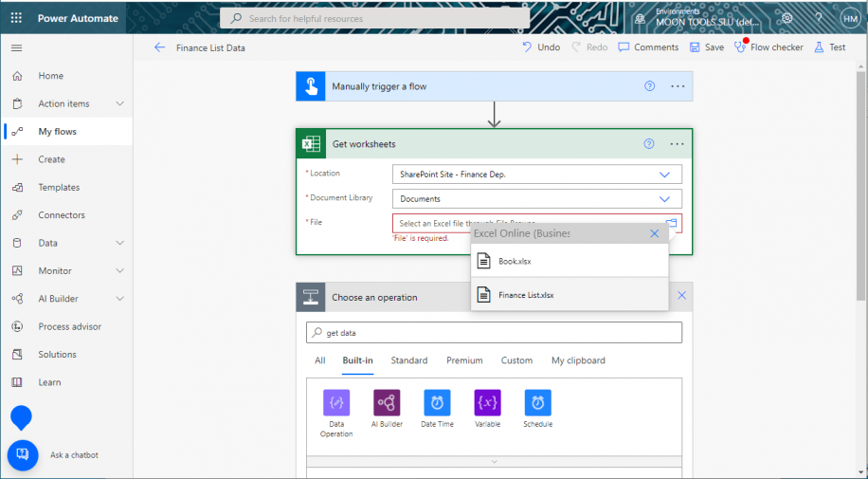Click the Undo button

tap(541, 47)
